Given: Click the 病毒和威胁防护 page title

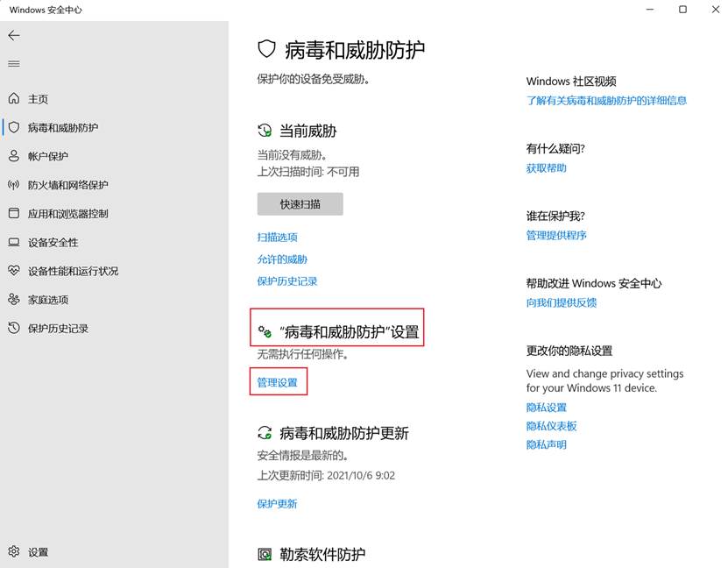Looking at the screenshot, I should point(355,50).
